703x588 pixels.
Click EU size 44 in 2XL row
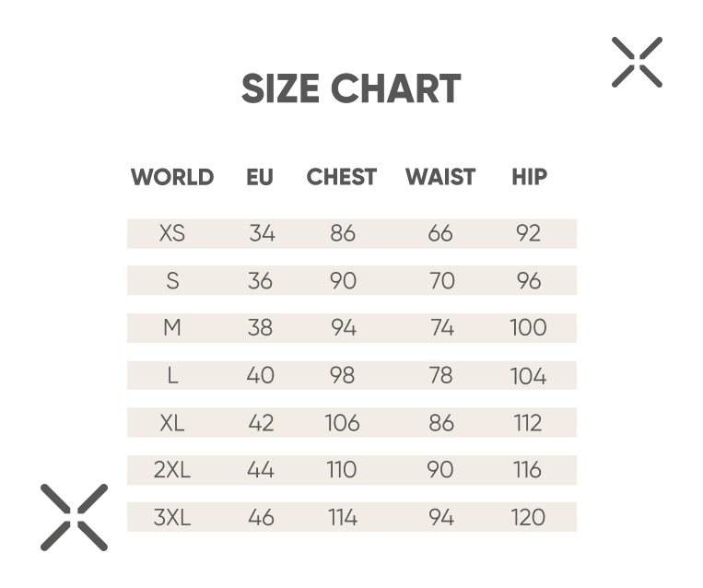coord(261,470)
